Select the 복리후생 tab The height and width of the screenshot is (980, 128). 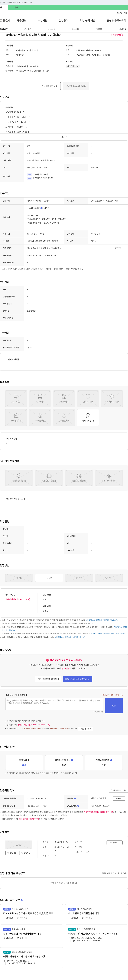[75, 29]
